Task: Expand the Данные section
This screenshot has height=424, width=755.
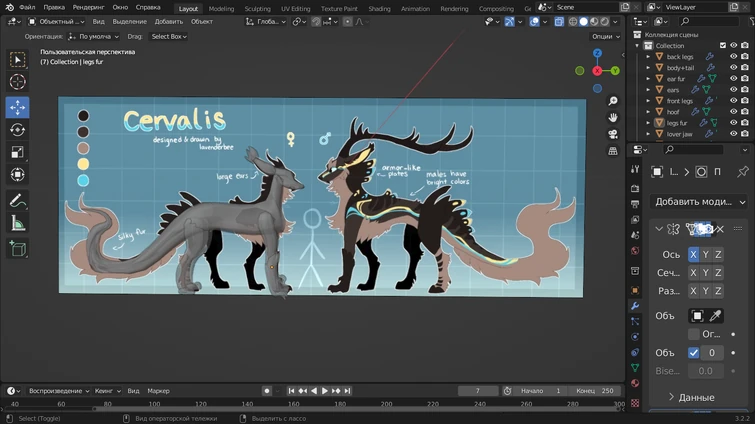Action: pos(690,397)
